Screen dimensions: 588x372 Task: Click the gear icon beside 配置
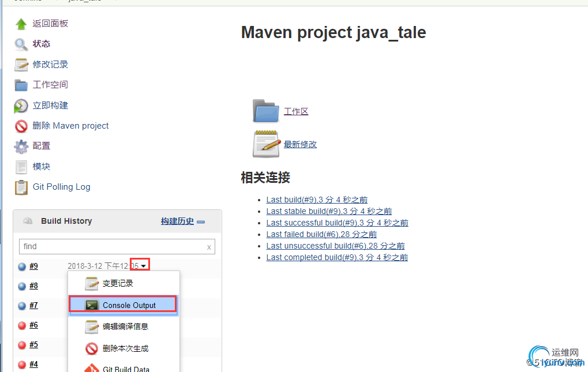21,146
